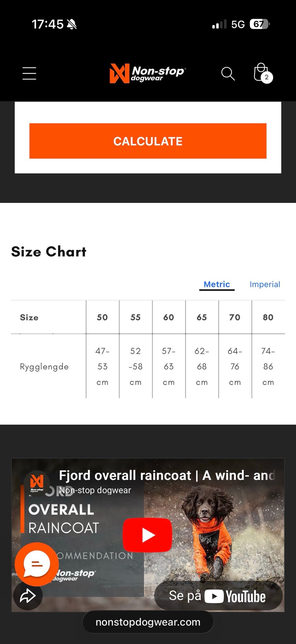This screenshot has height=644, width=296.
Task: Switch size chart to Metric tab
Action: (217, 284)
